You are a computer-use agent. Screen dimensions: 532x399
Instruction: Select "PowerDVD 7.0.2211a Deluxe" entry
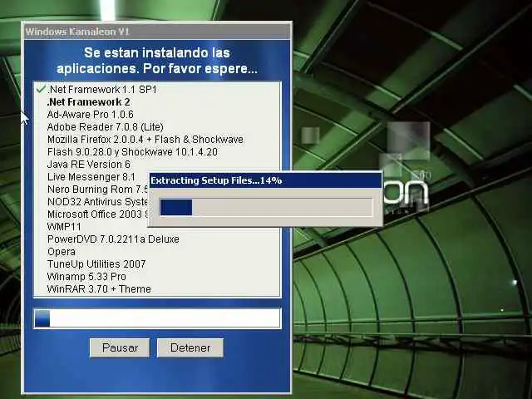tap(113, 239)
